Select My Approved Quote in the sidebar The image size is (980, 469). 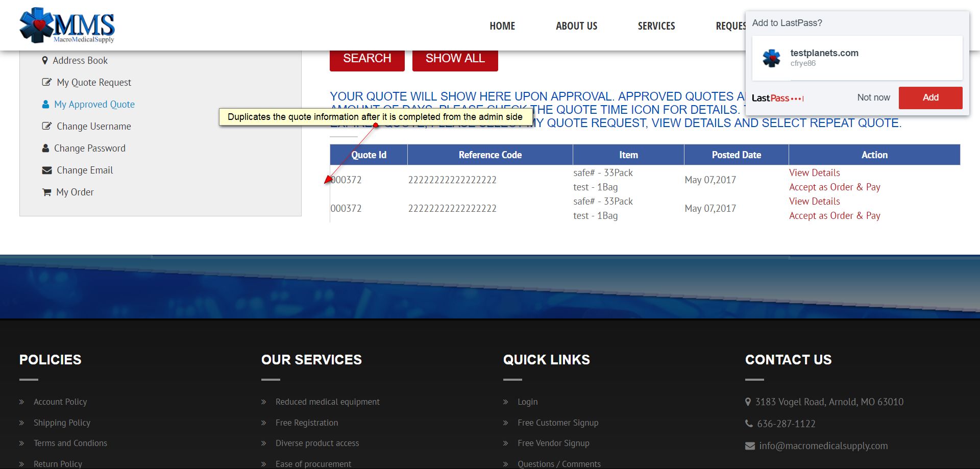[x=94, y=104]
